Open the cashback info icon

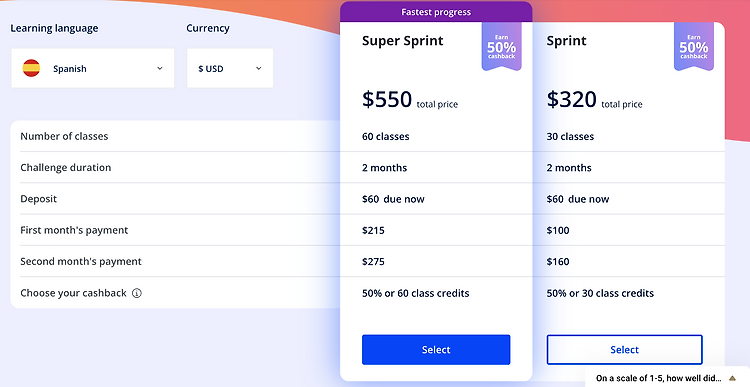137,293
